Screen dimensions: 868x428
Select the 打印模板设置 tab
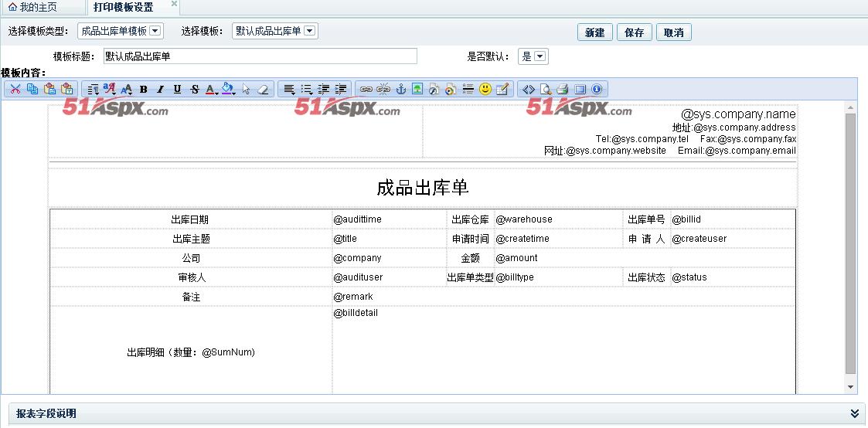click(123, 7)
